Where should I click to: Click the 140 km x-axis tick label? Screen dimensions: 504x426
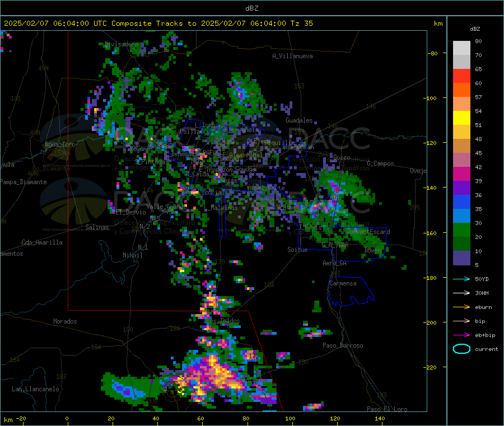point(380,418)
